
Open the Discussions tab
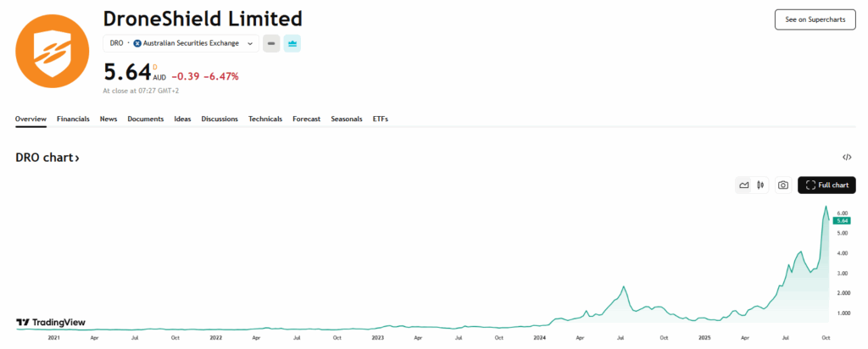220,119
